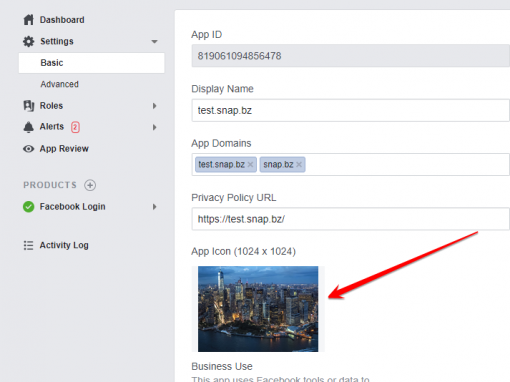Open the Activity Log
This screenshot has width=510, height=382.
[x=64, y=245]
